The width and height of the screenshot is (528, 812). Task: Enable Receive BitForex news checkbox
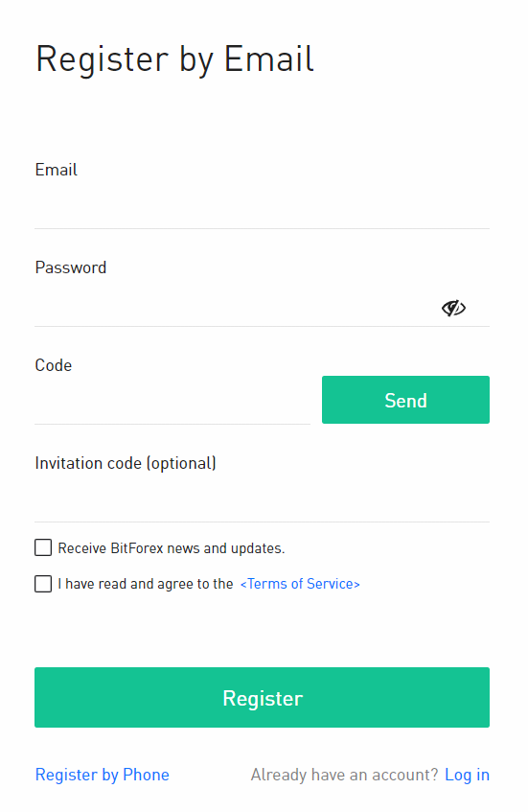tap(43, 547)
